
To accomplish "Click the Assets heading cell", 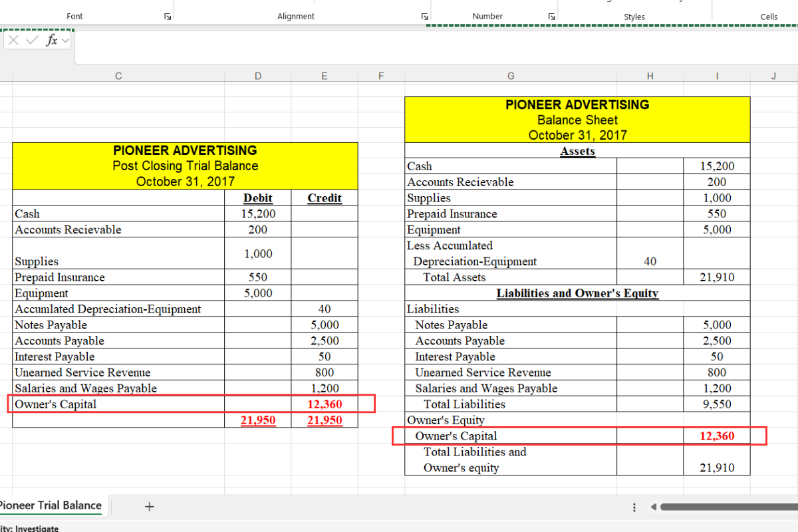I will pyautogui.click(x=577, y=151).
